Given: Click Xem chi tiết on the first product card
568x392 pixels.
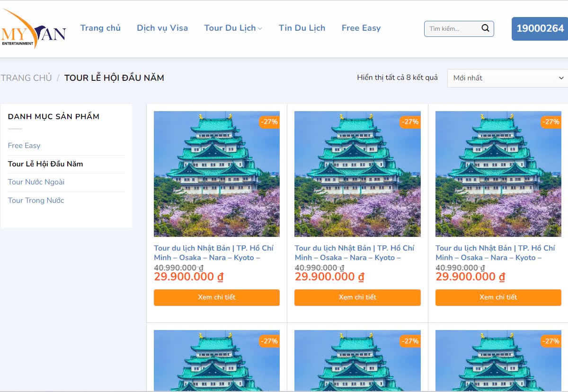Looking at the screenshot, I should point(217,297).
